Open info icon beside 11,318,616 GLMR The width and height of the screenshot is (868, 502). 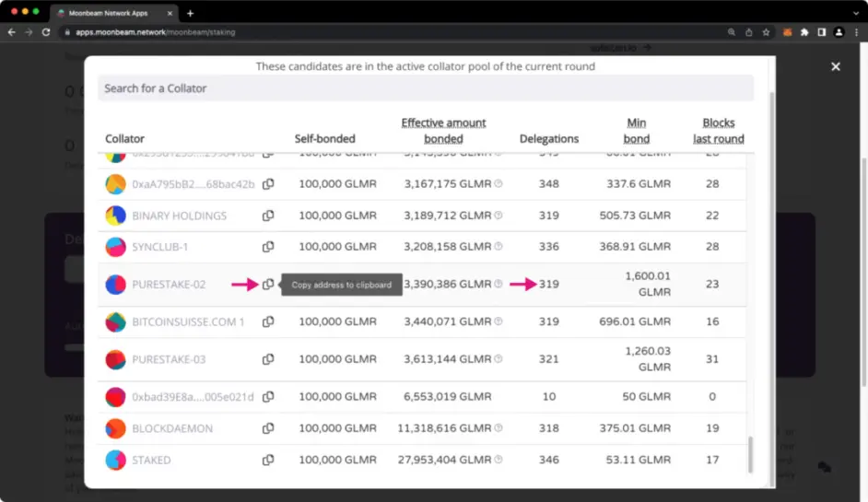point(499,427)
